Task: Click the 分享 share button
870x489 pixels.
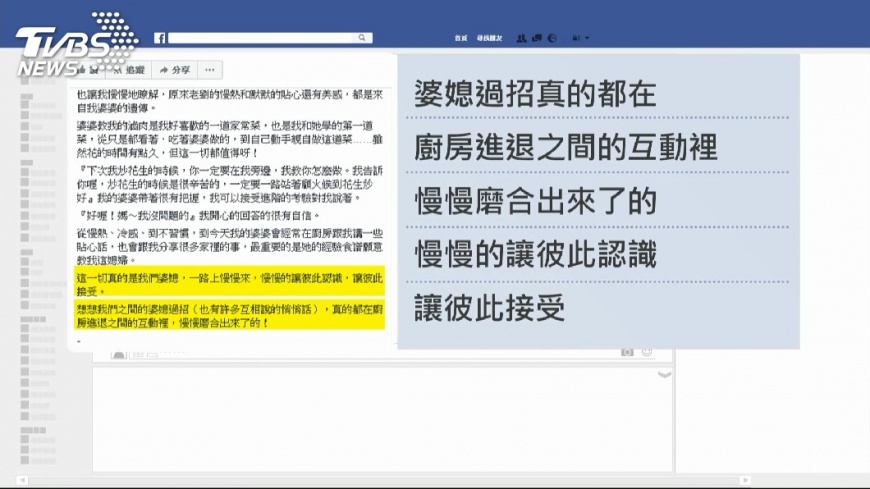Action: click(174, 70)
